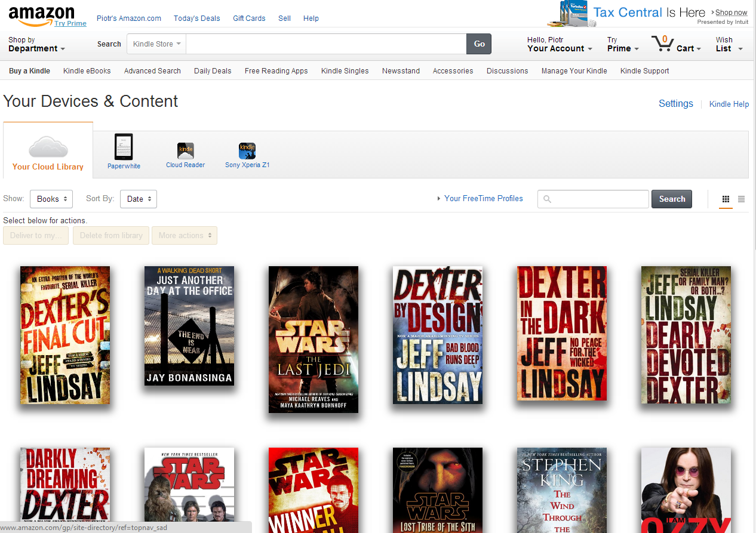Screen dimensions: 756x533
Task: Switch to list view icon
Action: coord(741,199)
